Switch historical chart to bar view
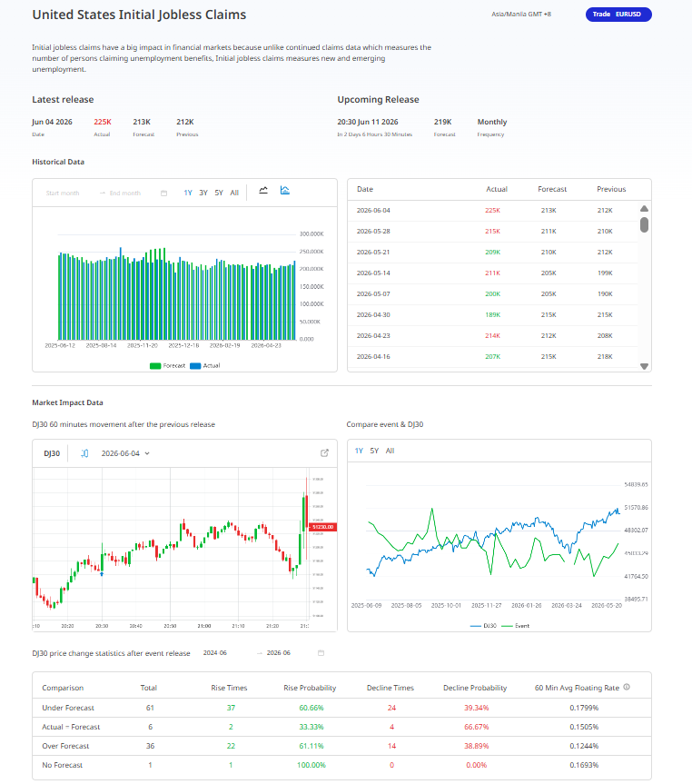692x784 pixels. pos(285,191)
